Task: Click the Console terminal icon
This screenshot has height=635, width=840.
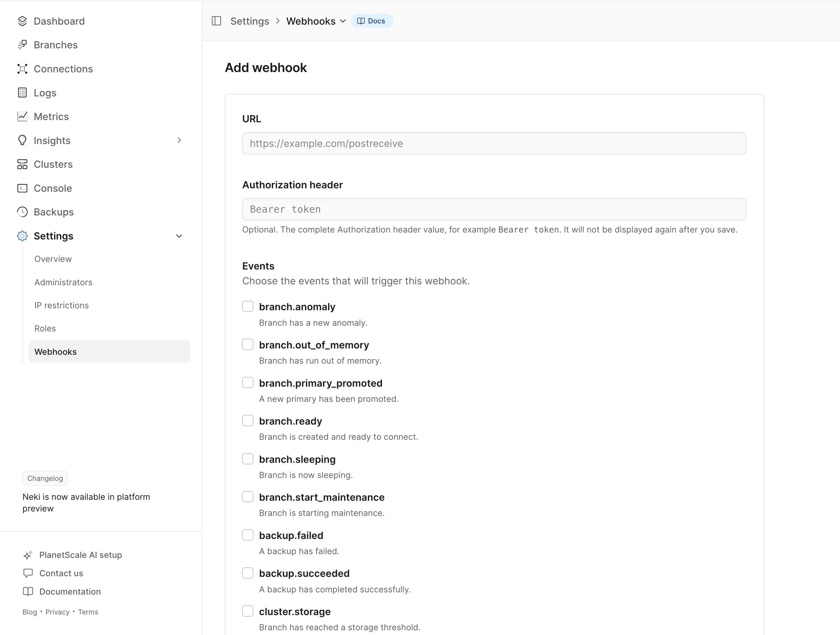Action: (x=22, y=188)
